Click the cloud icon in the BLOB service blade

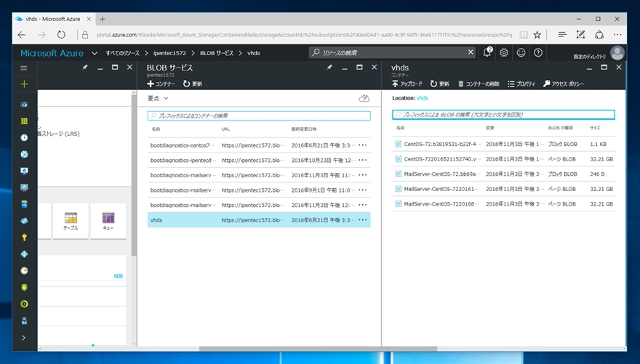click(364, 98)
